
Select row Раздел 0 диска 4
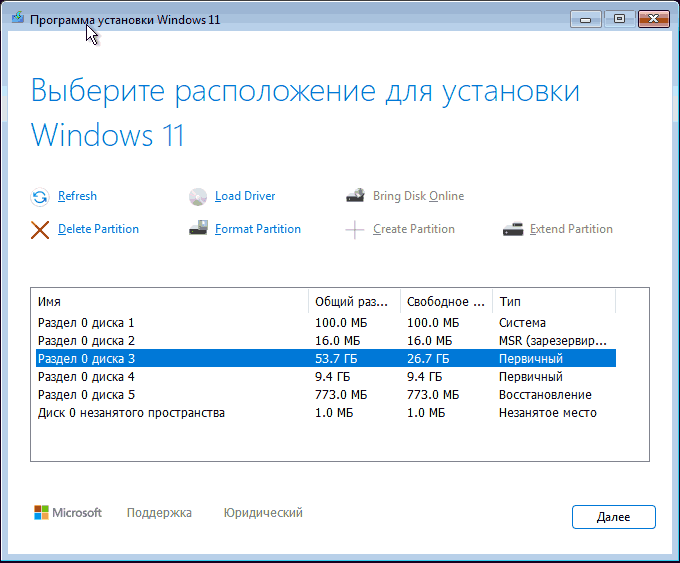click(326, 376)
